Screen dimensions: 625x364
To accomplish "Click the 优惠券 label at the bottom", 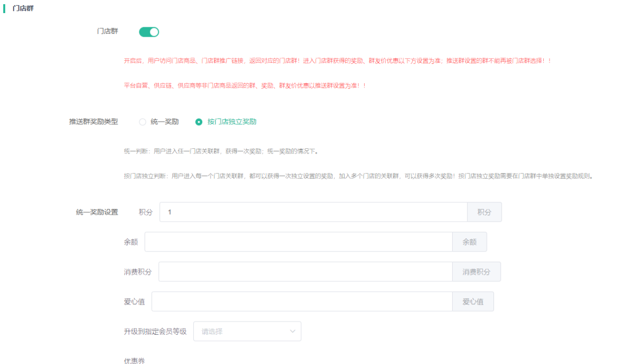I will (134, 361).
